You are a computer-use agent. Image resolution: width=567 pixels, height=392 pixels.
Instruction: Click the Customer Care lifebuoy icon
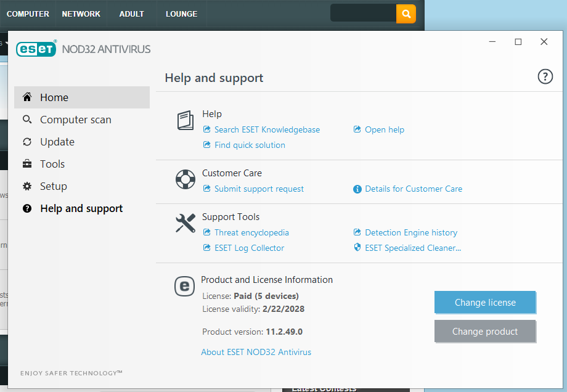(x=186, y=179)
